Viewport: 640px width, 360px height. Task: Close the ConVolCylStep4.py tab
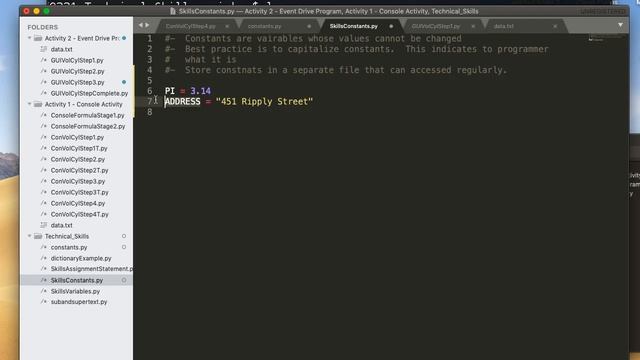pos(227,27)
